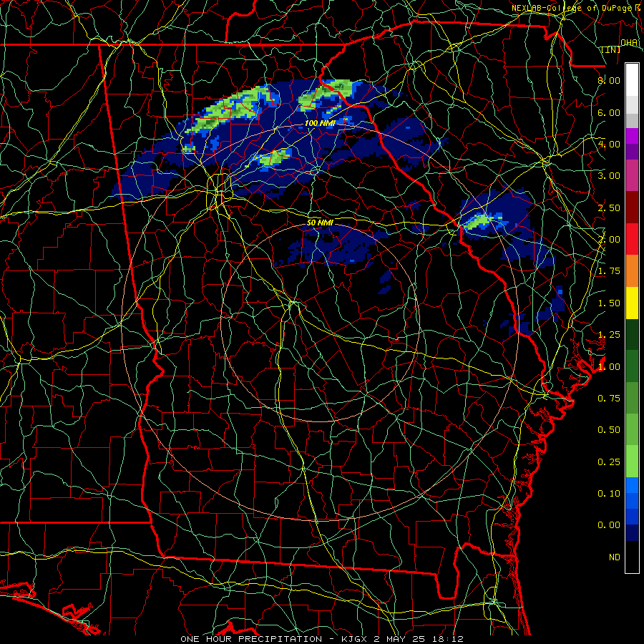
Task: Click the 0.10 legend value
Action: 609,493
